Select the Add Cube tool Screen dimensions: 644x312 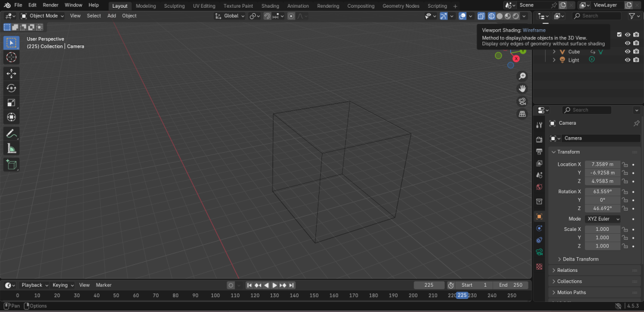[11, 165]
